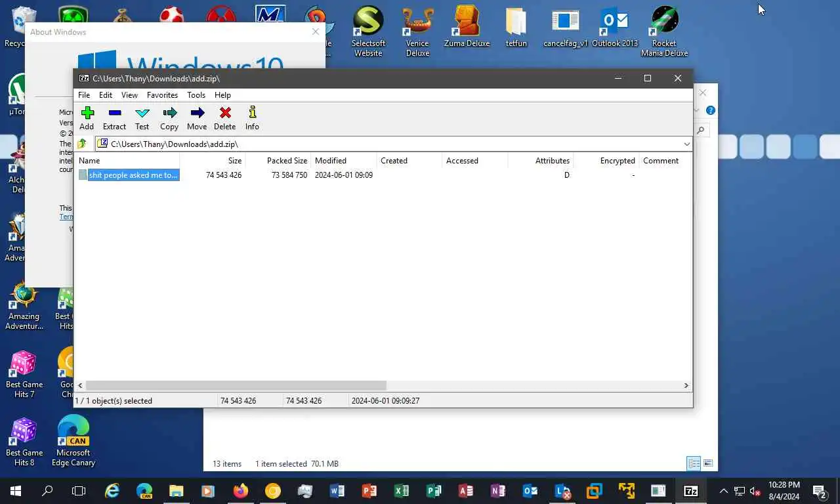
Task: Open Task View from the taskbar
Action: [79, 491]
